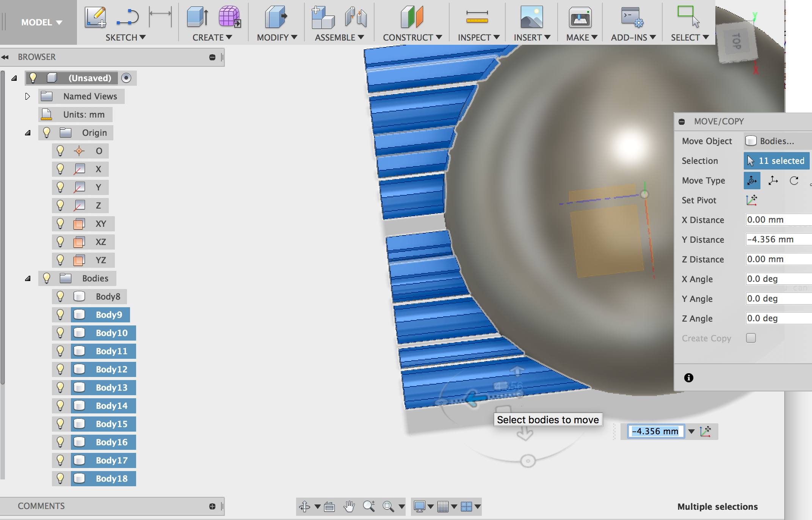Collapse the Move/Copy dialog with its minus icon
This screenshot has width=812, height=520.
click(682, 122)
